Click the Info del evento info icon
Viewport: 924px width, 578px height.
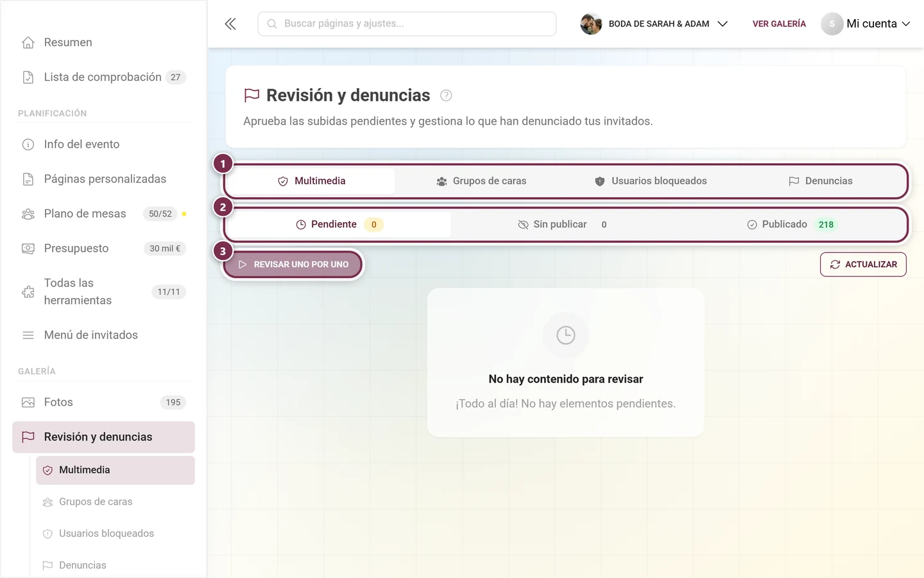(x=28, y=144)
